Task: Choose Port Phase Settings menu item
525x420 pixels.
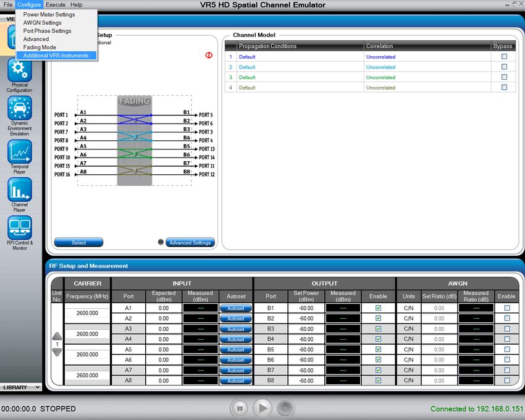Action: pyautogui.click(x=57, y=31)
